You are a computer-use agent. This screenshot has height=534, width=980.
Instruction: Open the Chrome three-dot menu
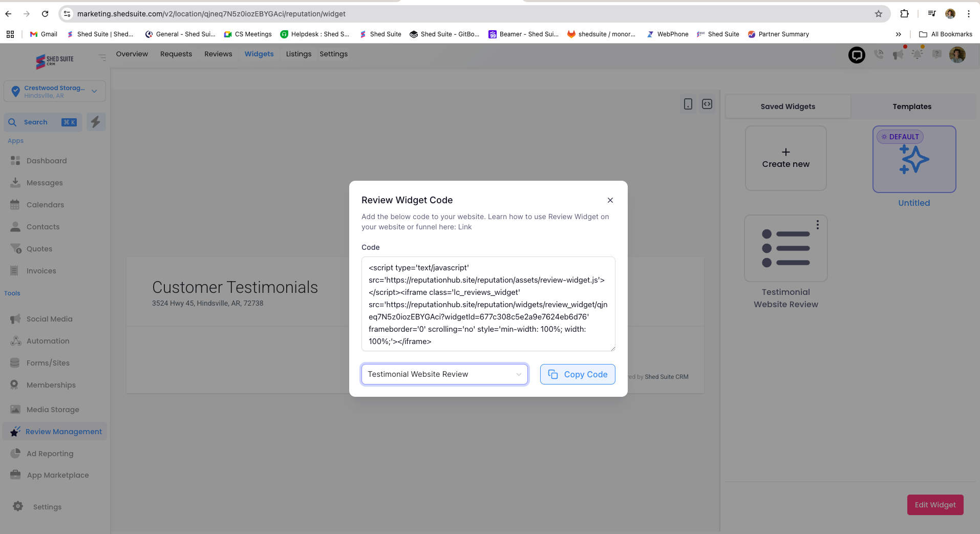click(969, 14)
